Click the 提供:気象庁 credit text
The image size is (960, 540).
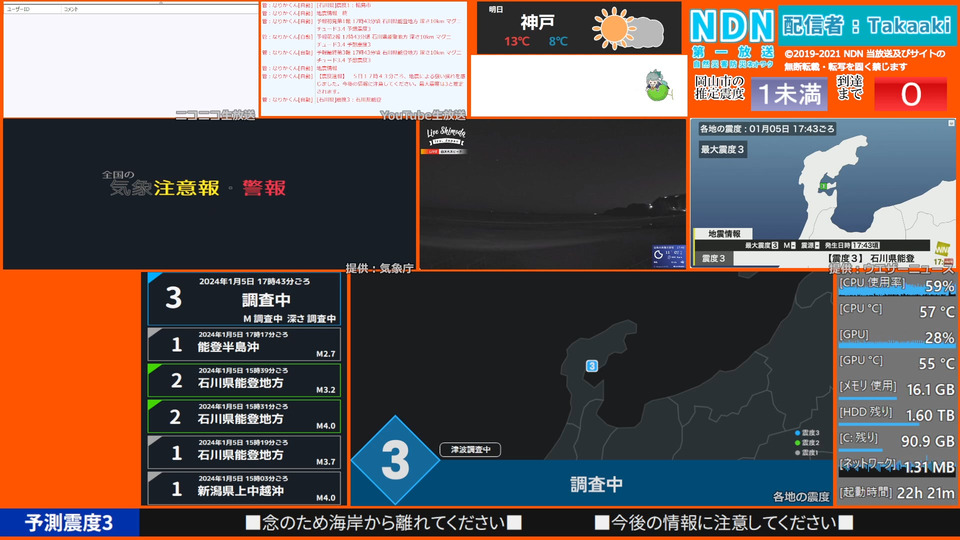point(380,268)
